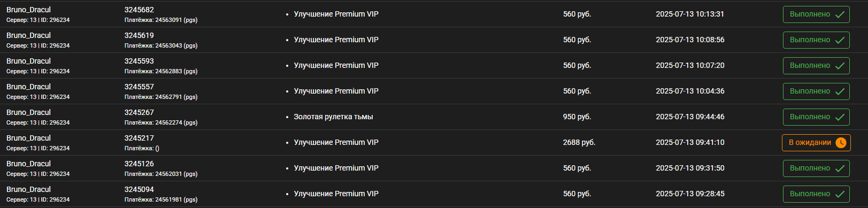Click checkmark icon for order 3245126

pyautogui.click(x=840, y=168)
